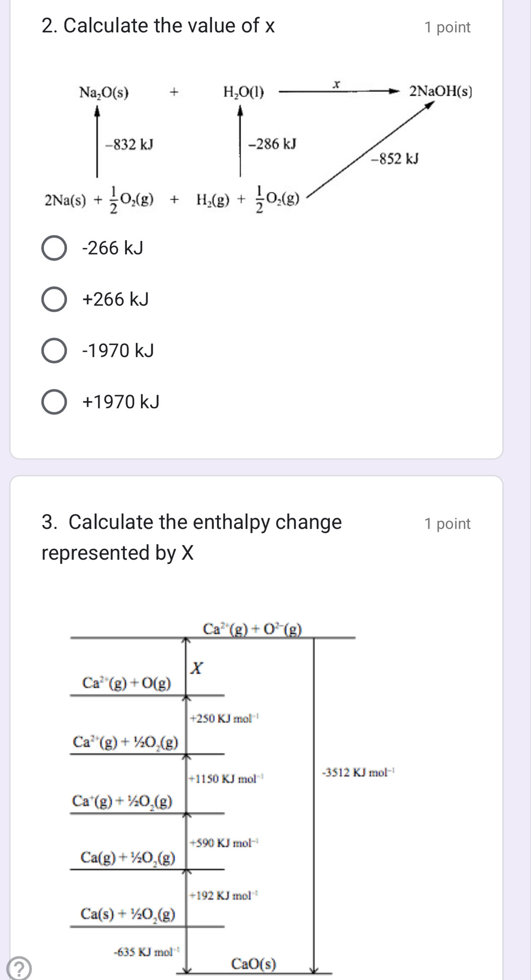Click the -832 kJ value in the diagram
This screenshot has height=980, width=531.
coord(129,145)
